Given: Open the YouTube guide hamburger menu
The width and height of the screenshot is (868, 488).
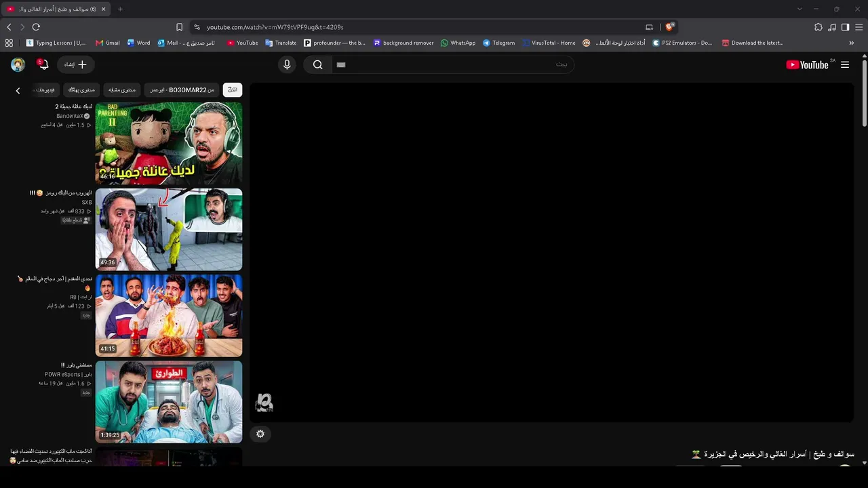Looking at the screenshot, I should pyautogui.click(x=845, y=64).
